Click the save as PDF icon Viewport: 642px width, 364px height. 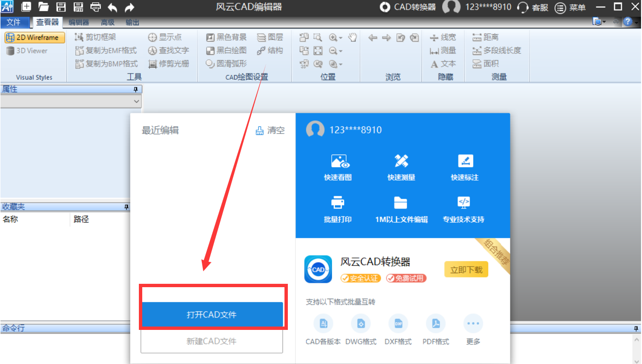[78, 7]
